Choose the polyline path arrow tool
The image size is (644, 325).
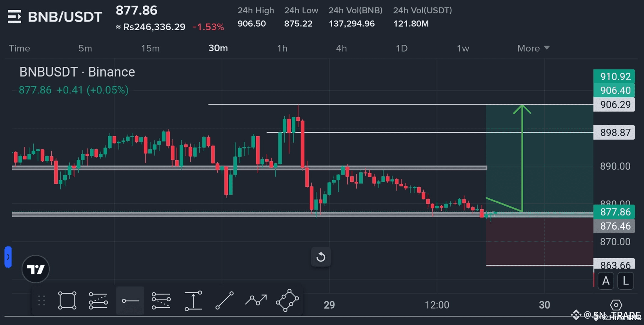click(x=256, y=301)
